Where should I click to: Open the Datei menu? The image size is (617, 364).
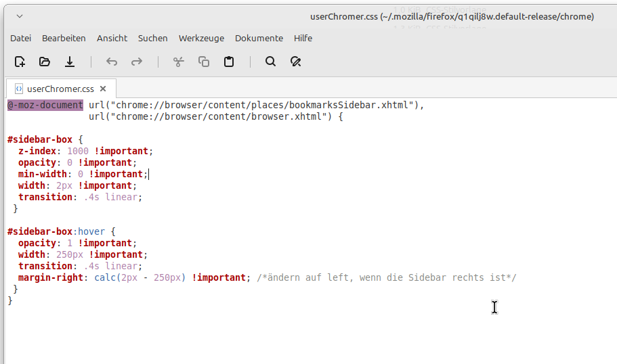tap(20, 38)
